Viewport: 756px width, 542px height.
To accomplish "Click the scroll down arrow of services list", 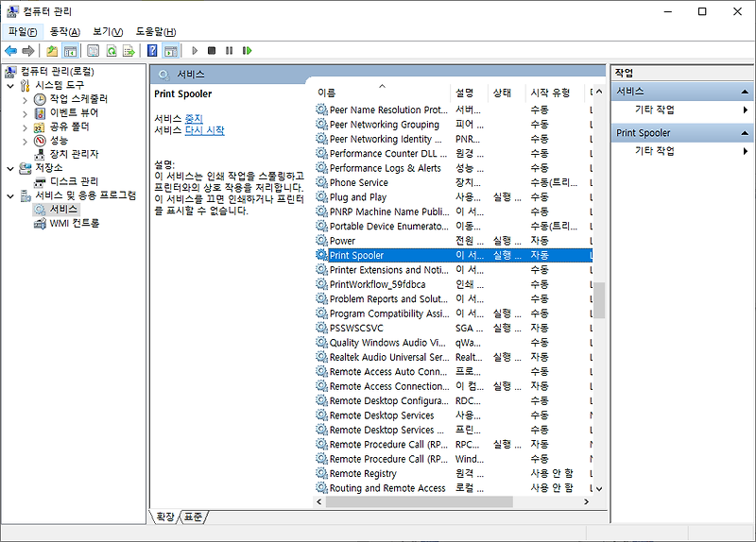I will pos(599,488).
